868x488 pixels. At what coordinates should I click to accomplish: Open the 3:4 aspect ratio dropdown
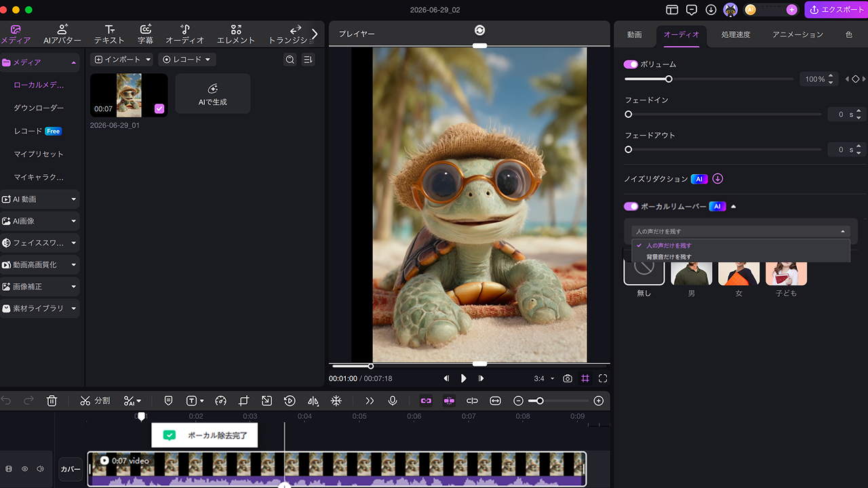(x=544, y=378)
